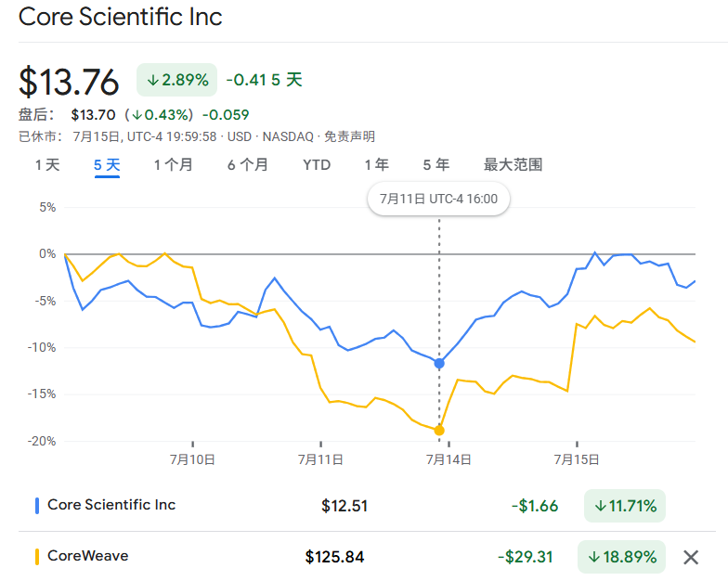Viewport: 728px width, 581px height.
Task: Click the yellow CoreWeave legend marker
Action: (36, 557)
